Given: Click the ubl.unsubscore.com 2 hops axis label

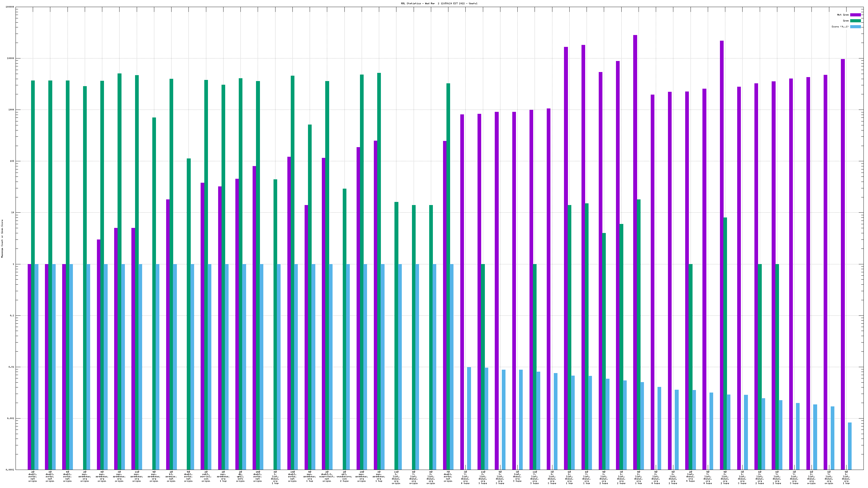Looking at the screenshot, I should point(344,476).
